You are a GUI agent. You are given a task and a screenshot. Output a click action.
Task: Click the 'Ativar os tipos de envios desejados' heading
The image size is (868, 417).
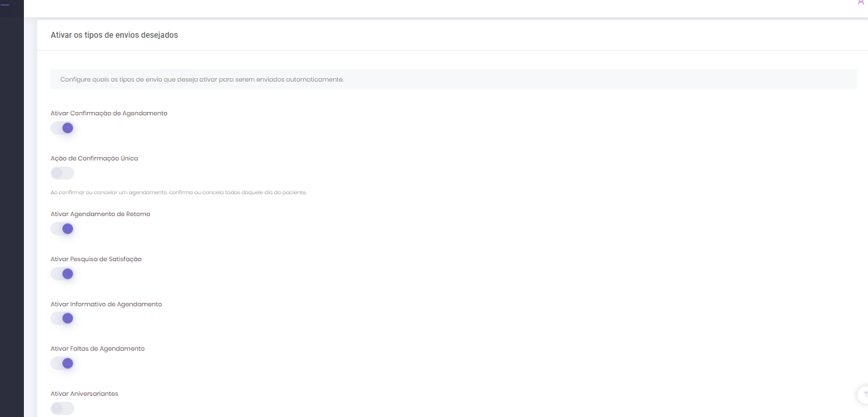point(114,35)
